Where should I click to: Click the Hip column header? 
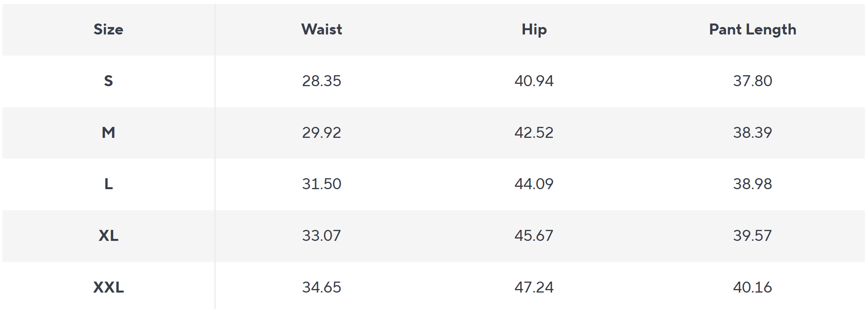[x=534, y=29]
